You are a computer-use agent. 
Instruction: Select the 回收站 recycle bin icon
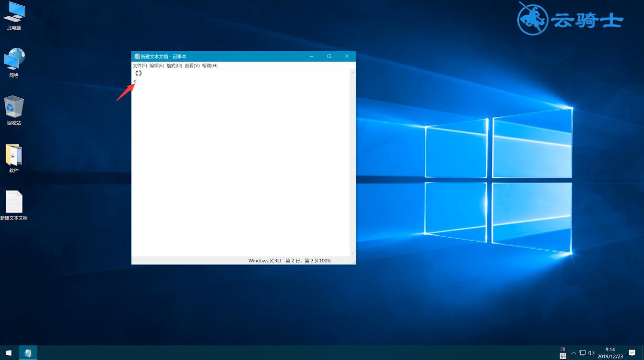[14, 110]
